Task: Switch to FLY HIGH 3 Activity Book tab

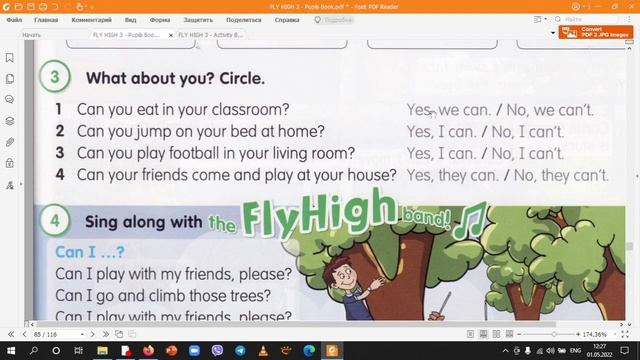Action: [211, 35]
